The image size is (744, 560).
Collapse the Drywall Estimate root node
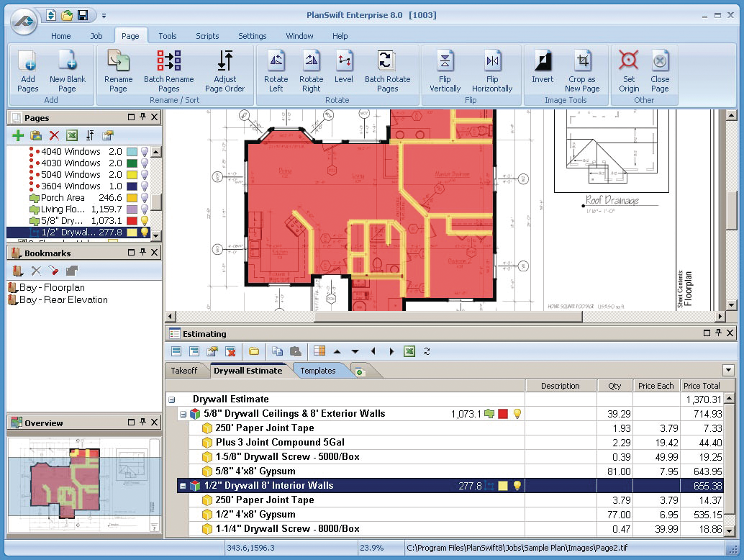coord(172,400)
